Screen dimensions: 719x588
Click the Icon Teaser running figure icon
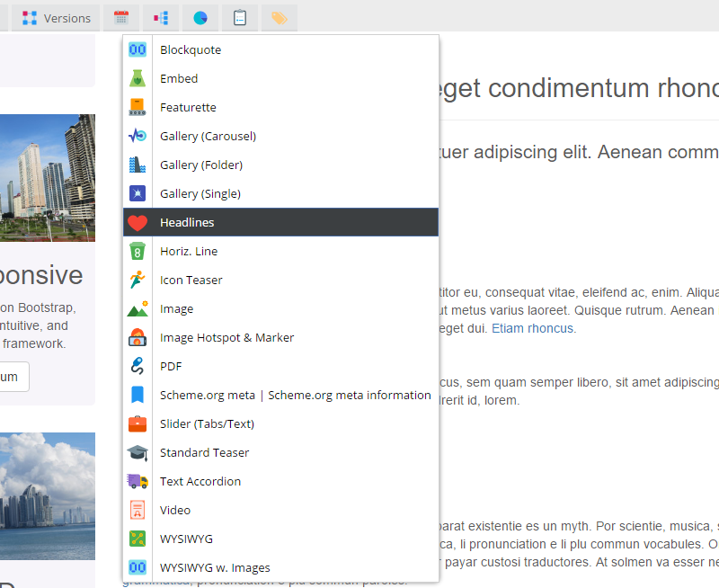click(137, 280)
